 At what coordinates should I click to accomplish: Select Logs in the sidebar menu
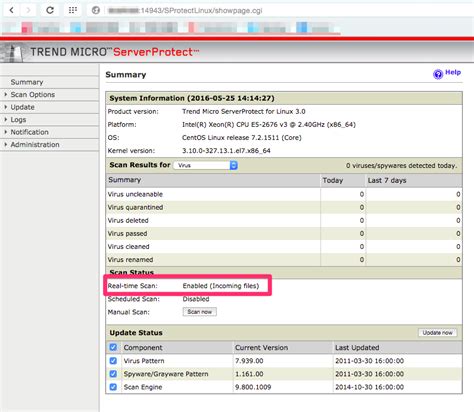[x=18, y=120]
